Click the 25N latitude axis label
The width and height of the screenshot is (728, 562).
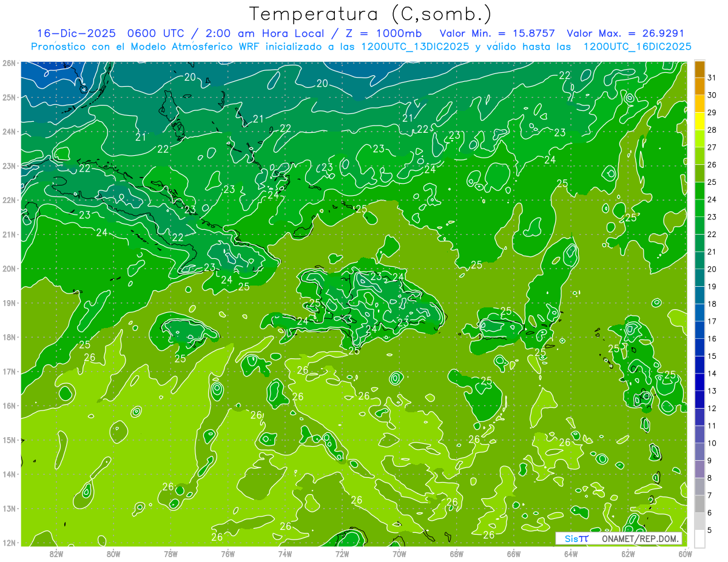click(9, 97)
